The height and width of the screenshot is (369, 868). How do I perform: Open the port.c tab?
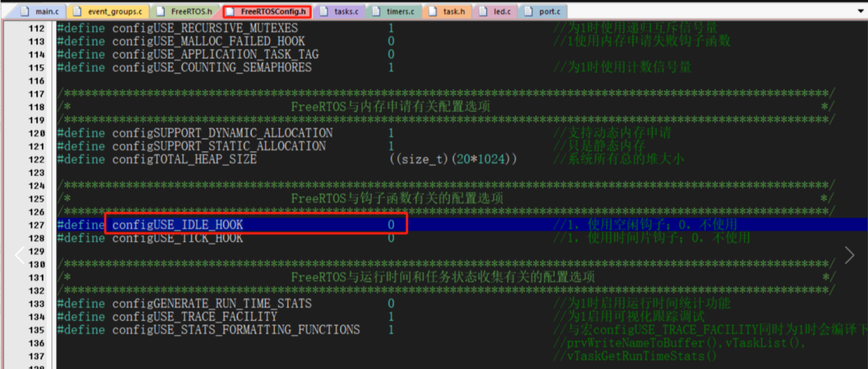542,11
